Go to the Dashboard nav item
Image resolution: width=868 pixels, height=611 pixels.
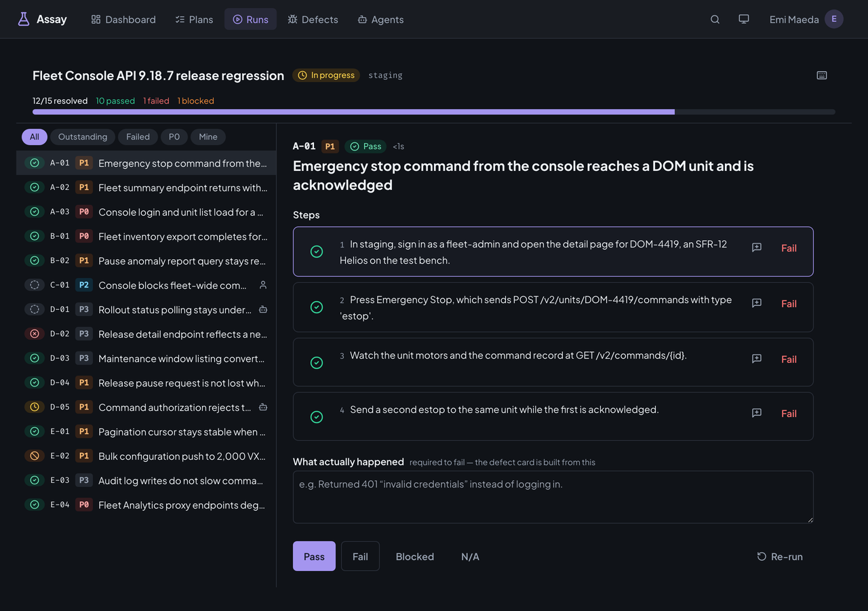tap(123, 19)
